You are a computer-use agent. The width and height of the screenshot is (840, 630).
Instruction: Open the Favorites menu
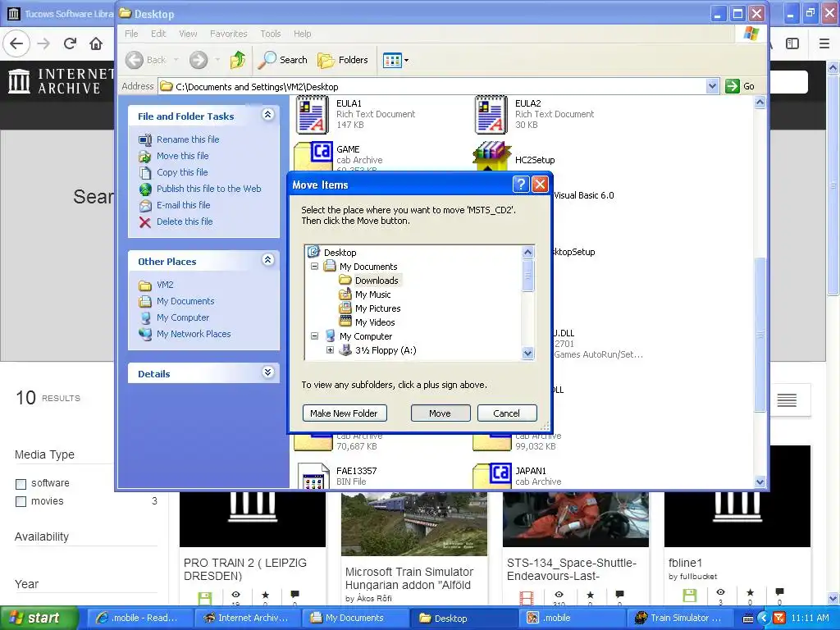229,34
